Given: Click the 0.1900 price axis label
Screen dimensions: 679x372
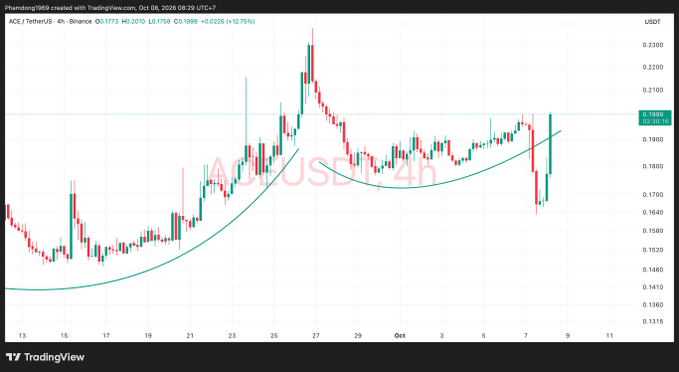Looking at the screenshot, I should coord(653,139).
